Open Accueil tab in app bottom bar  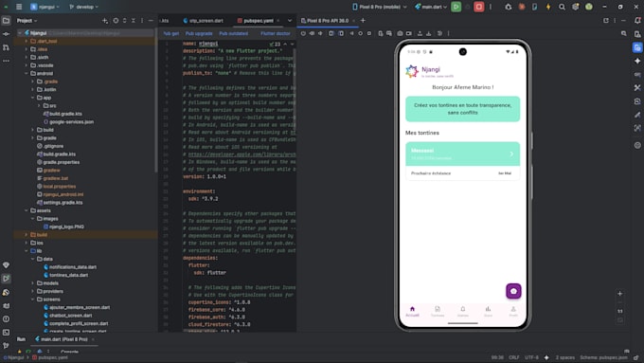tap(412, 311)
